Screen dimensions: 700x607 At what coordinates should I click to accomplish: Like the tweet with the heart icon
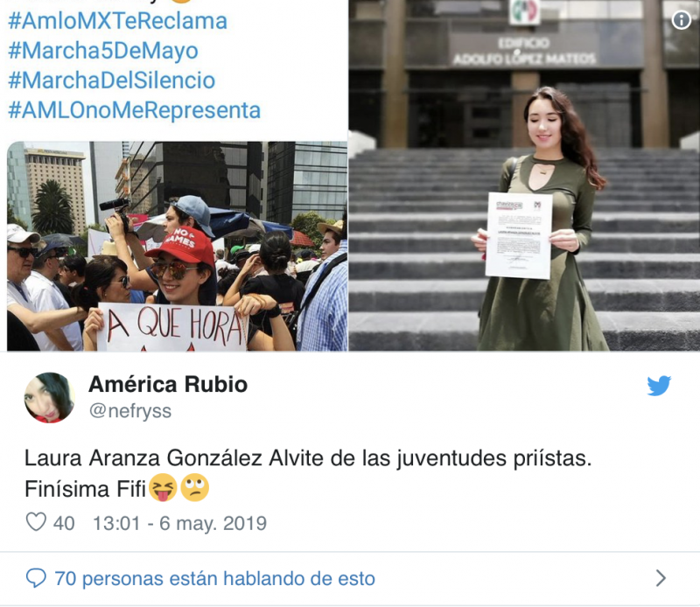pos(36,522)
